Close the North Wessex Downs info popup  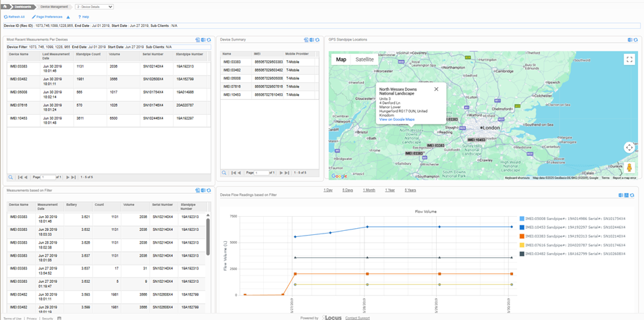(436, 89)
